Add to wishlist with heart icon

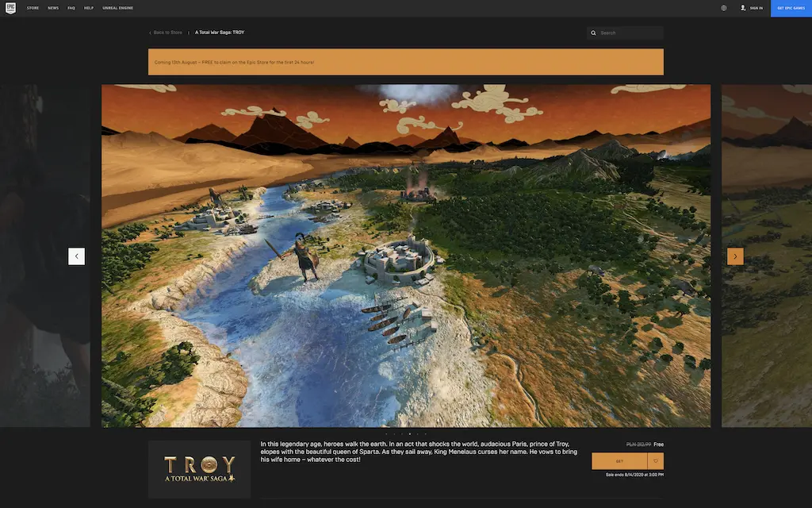(656, 461)
